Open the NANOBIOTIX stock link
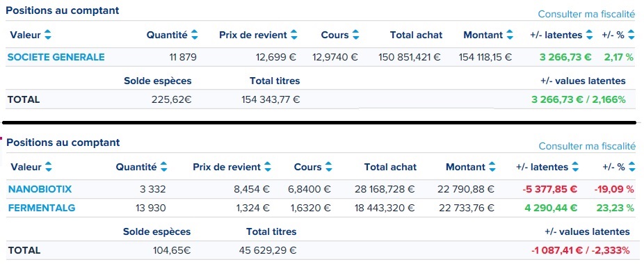Screen dimensions: 644x278 [40, 189]
